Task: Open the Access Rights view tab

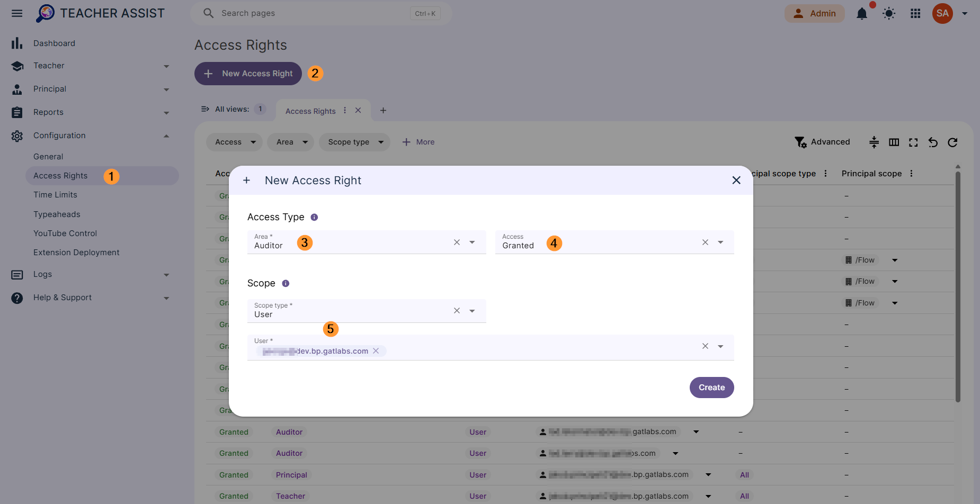Action: tap(310, 111)
